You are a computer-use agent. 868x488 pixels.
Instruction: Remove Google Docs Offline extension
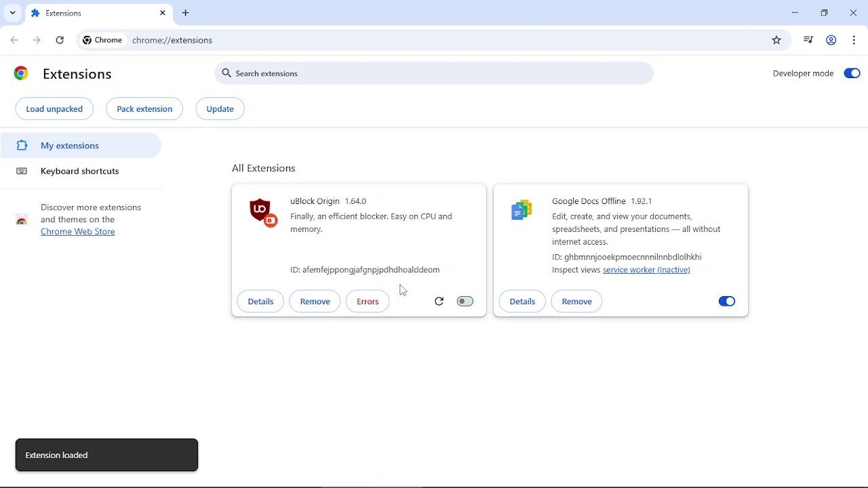(x=576, y=302)
